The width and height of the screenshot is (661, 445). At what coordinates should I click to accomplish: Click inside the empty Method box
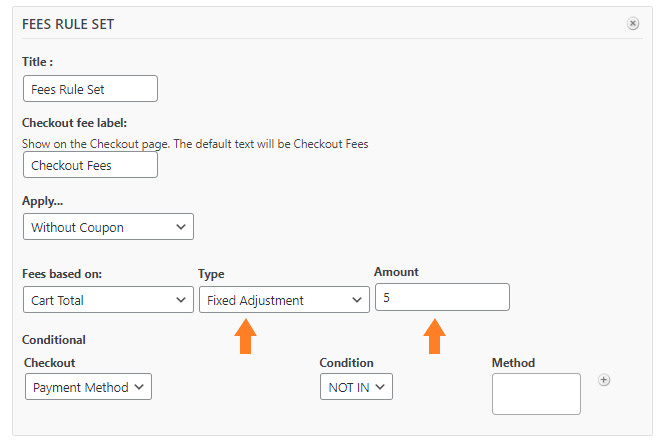click(536, 394)
